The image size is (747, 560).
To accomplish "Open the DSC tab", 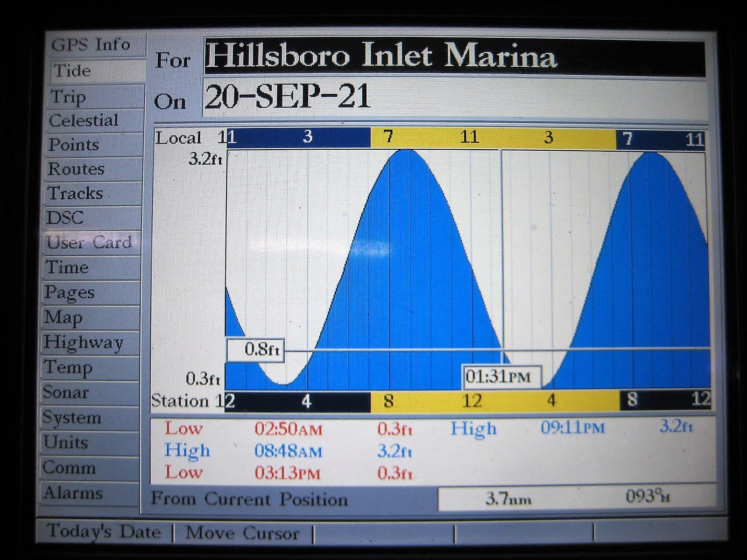I will pos(93,217).
